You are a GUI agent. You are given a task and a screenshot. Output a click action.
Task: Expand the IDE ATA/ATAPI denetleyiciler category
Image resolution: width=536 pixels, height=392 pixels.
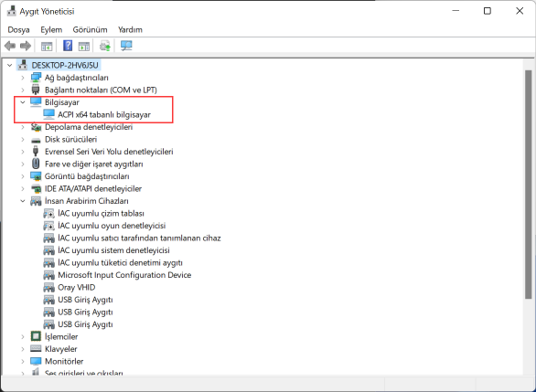23,188
